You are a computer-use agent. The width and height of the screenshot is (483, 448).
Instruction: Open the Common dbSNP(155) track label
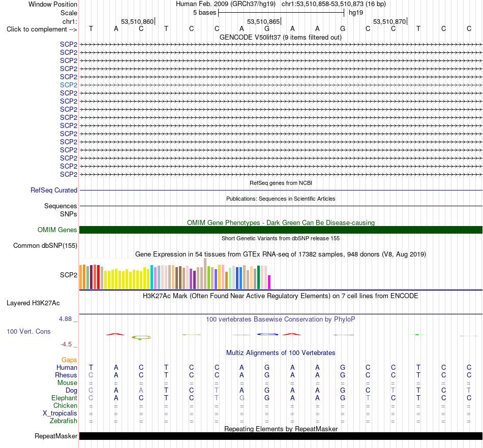[45, 245]
